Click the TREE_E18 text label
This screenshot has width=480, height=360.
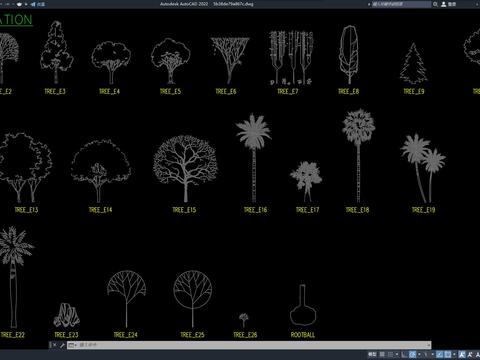click(357, 210)
